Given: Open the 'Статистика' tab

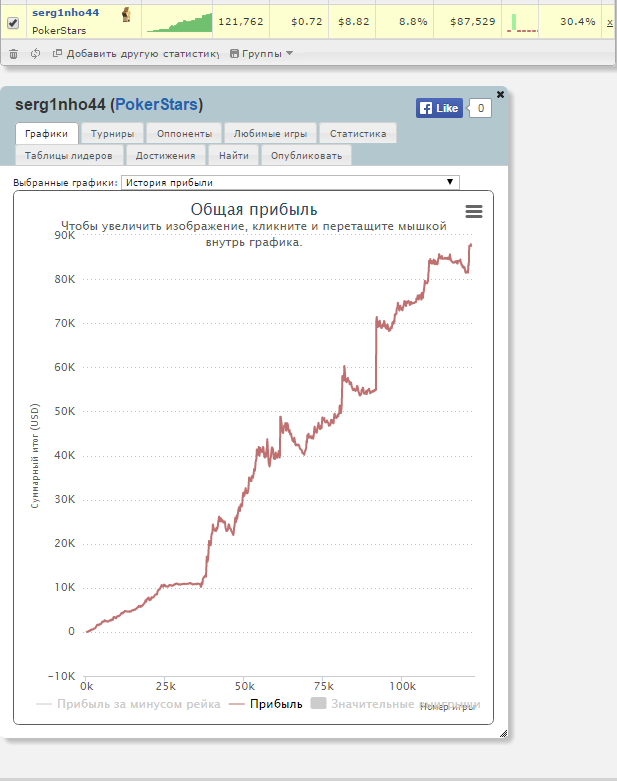Looking at the screenshot, I should pos(358,133).
